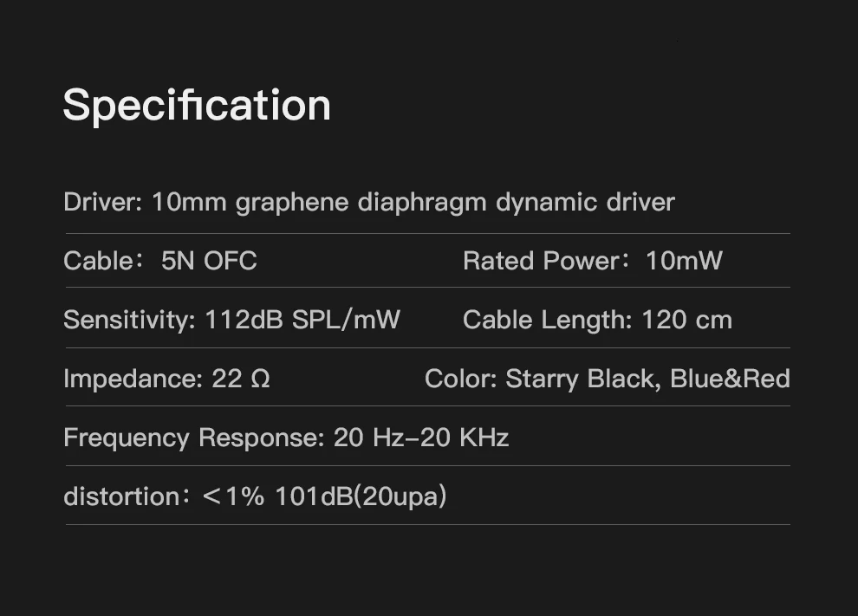Viewport: 858px width, 616px height.
Task: Click the Impedance 22 Ω text
Action: click(167, 379)
